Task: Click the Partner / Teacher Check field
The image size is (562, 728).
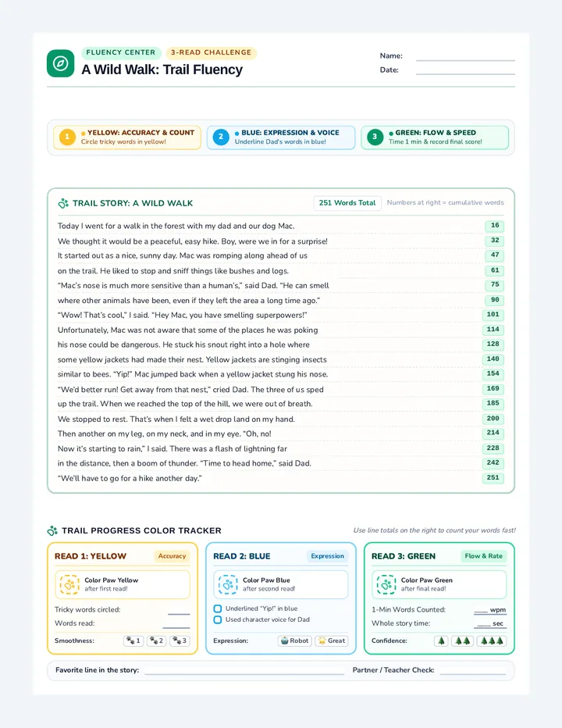Action: pos(473,670)
